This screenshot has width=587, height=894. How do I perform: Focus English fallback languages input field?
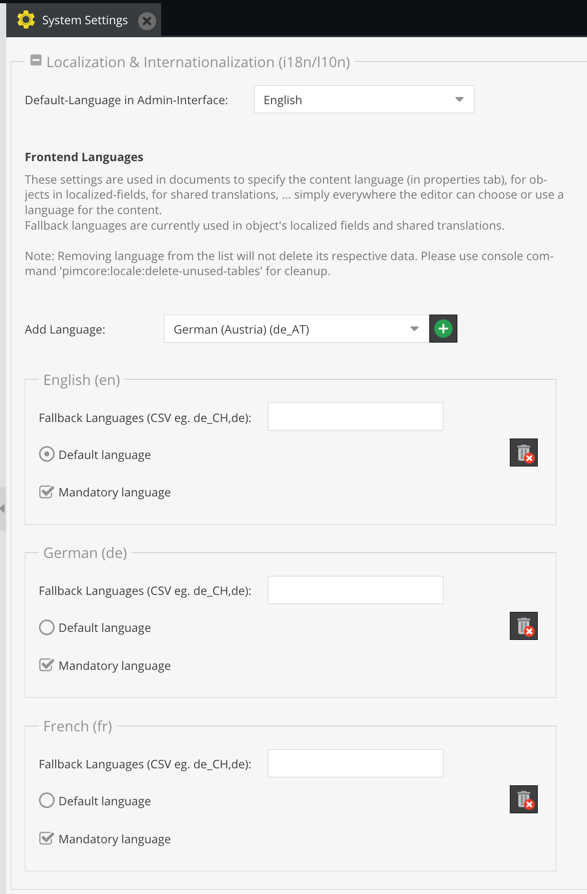click(x=356, y=417)
